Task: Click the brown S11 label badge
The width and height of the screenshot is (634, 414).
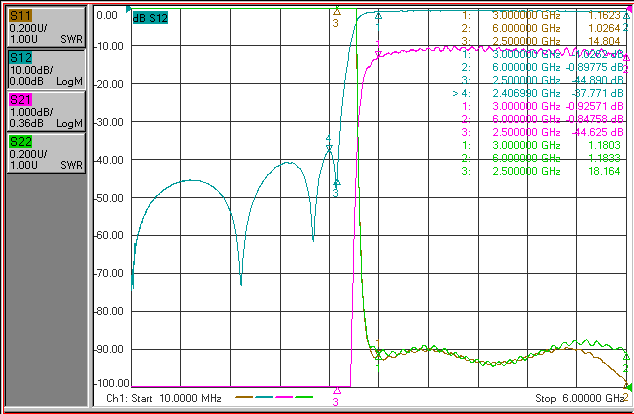Action: pos(21,16)
